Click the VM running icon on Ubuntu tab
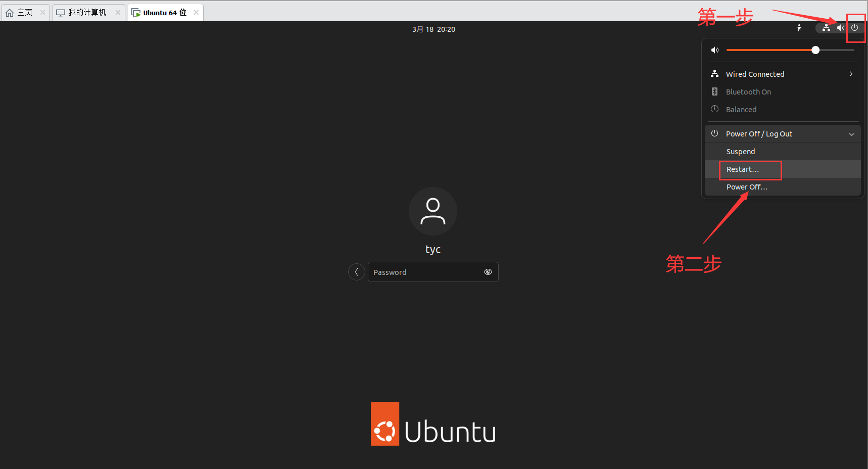 pyautogui.click(x=136, y=13)
